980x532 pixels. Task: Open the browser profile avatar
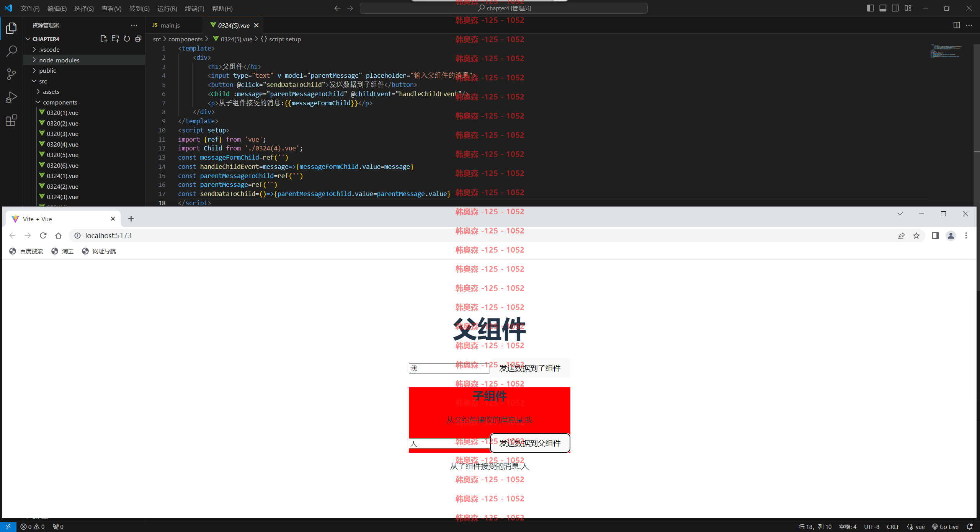(951, 235)
